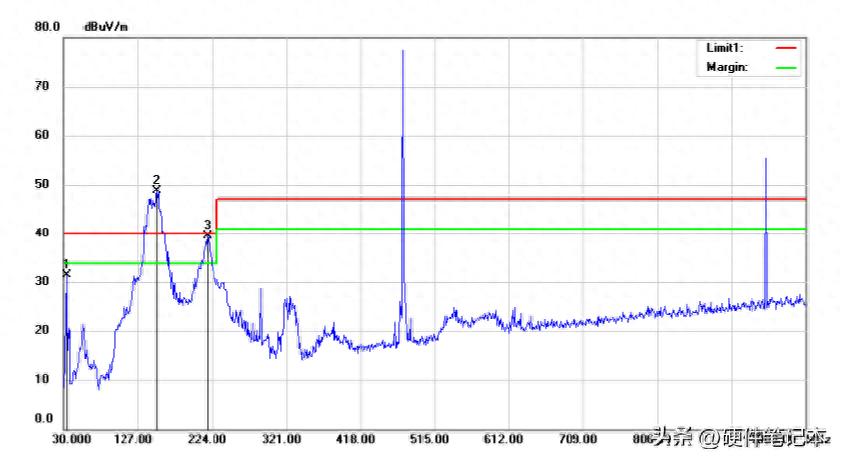Click the top of the tallest blue spike

pyautogui.click(x=403, y=51)
